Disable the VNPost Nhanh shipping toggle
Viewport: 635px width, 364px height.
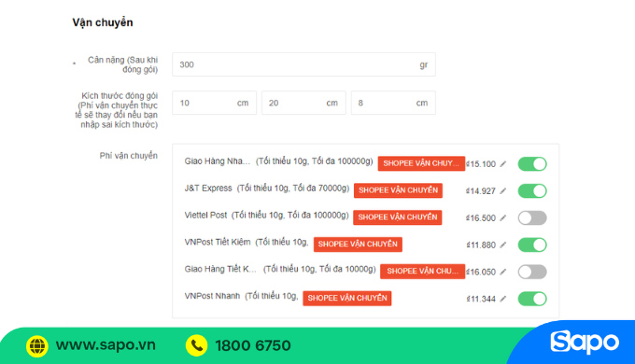click(x=532, y=299)
